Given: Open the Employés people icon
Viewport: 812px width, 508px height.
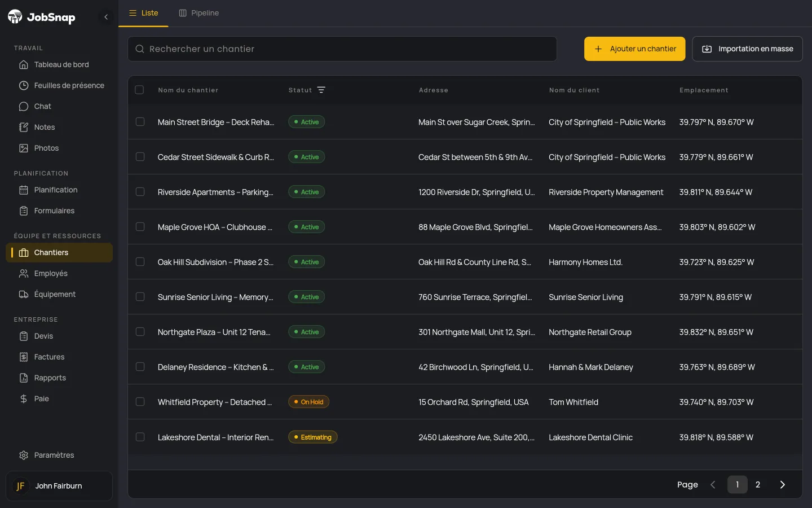Looking at the screenshot, I should click(24, 273).
